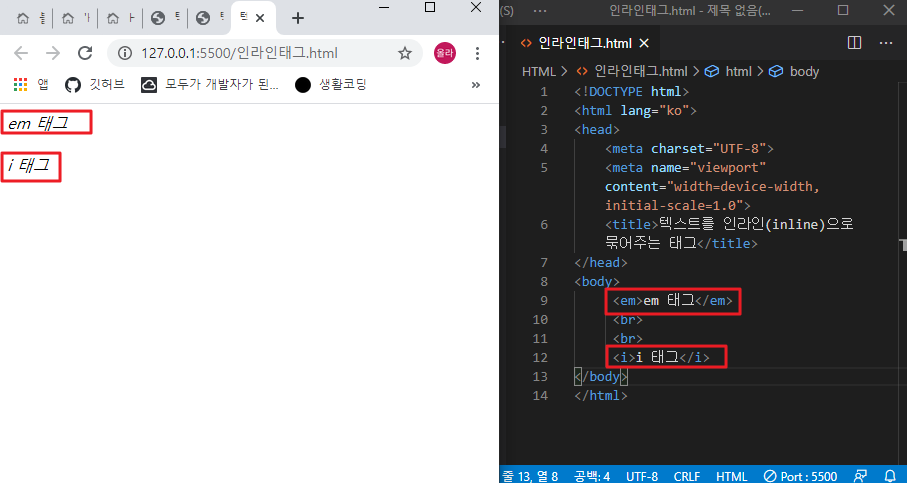Open feedback icon in VS Code status bar
The width and height of the screenshot is (907, 483).
[x=860, y=476]
